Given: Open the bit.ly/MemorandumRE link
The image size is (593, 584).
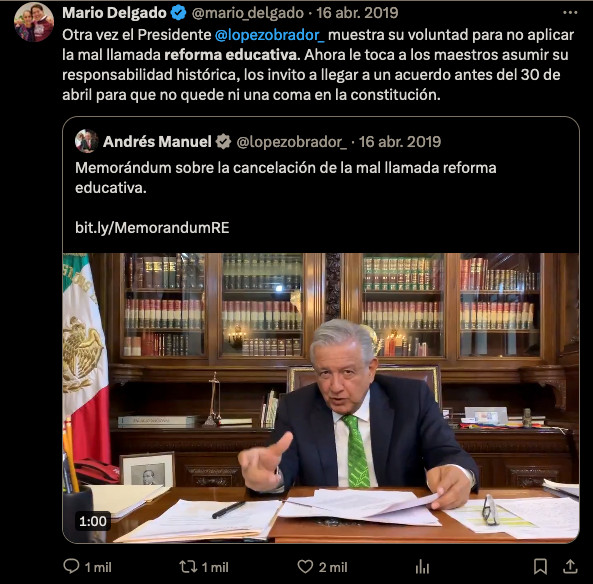Looking at the screenshot, I should point(152,228).
